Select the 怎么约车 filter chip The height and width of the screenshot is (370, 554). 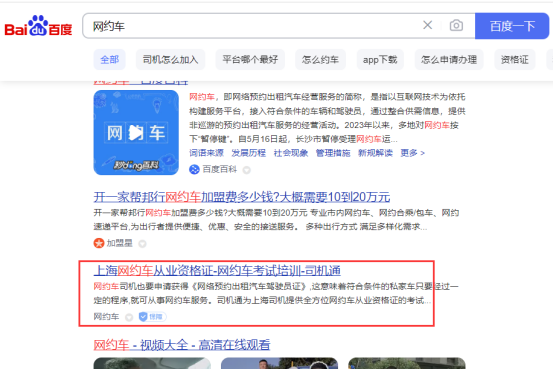tap(320, 60)
